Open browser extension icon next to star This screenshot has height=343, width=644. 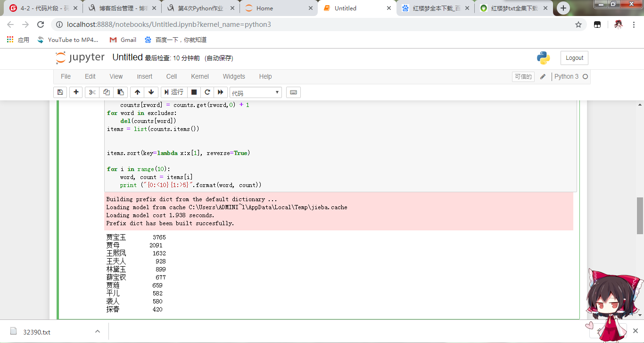597,24
